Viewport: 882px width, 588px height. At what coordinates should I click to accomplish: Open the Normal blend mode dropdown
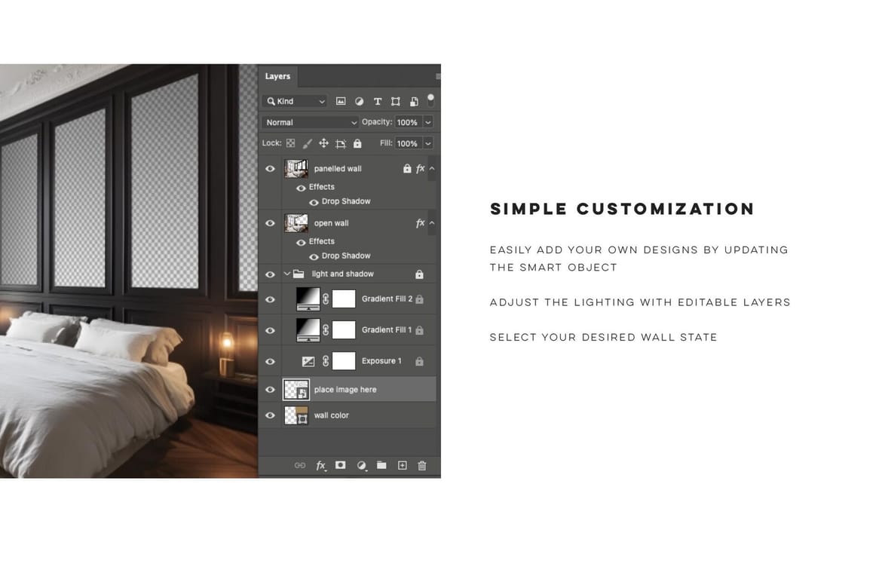click(x=310, y=122)
